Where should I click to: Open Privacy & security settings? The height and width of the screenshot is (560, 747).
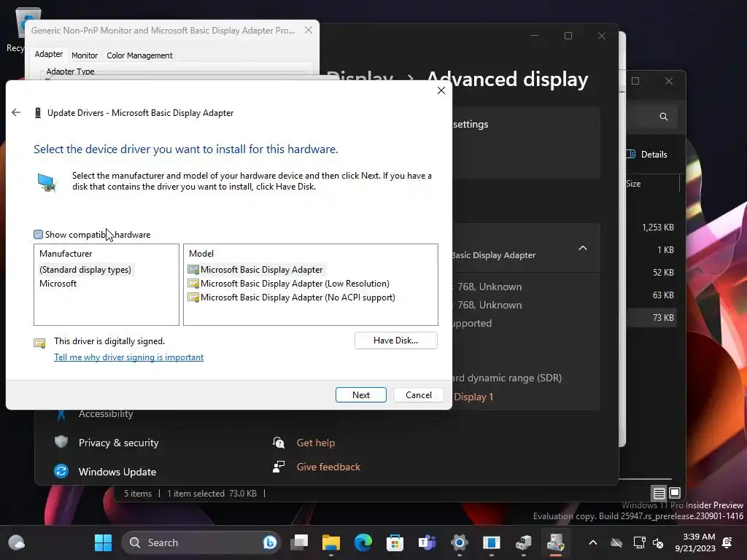(x=119, y=443)
